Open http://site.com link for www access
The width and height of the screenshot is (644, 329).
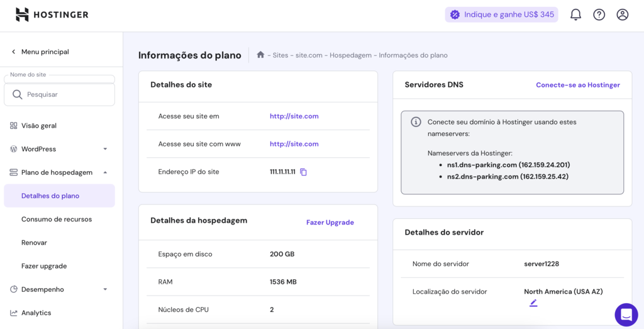click(294, 144)
